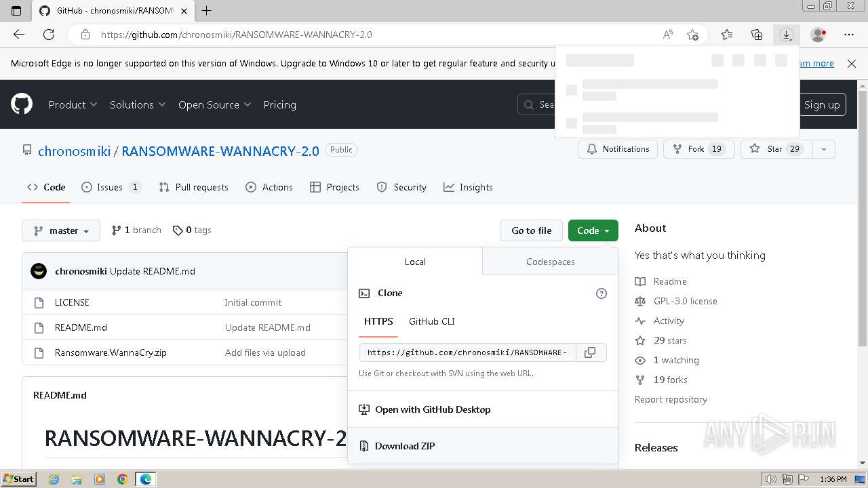The height and width of the screenshot is (488, 868).
Task: Open the Edge profile avatar
Action: click(818, 35)
